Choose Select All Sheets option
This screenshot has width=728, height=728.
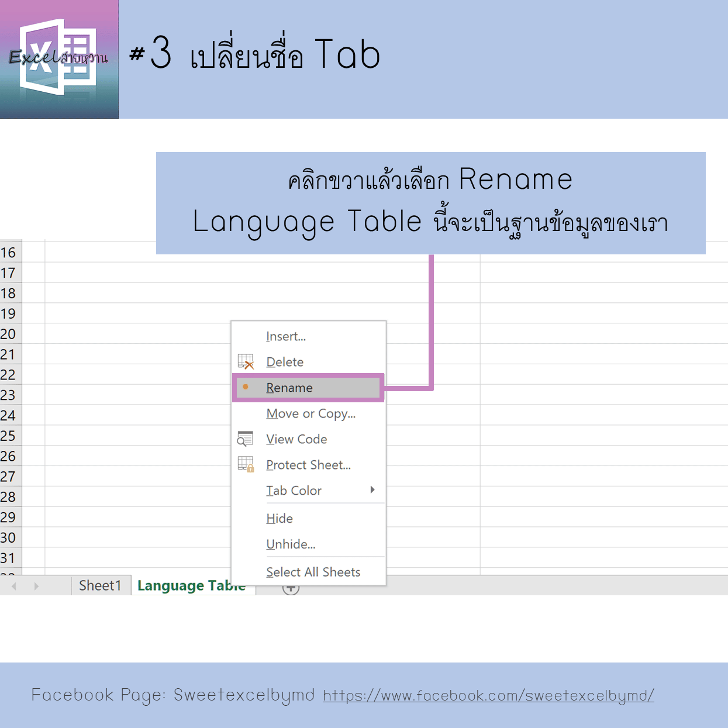coord(313,572)
